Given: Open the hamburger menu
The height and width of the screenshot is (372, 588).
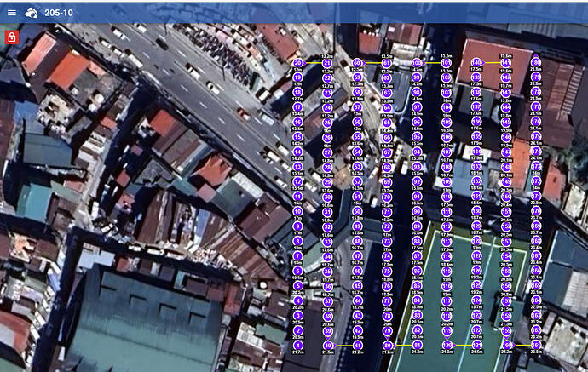Looking at the screenshot, I should click(x=11, y=13).
